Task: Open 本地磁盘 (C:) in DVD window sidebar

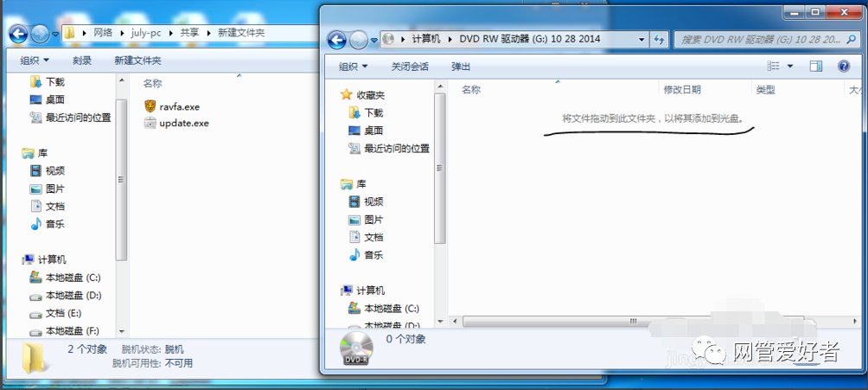Action: (383, 308)
